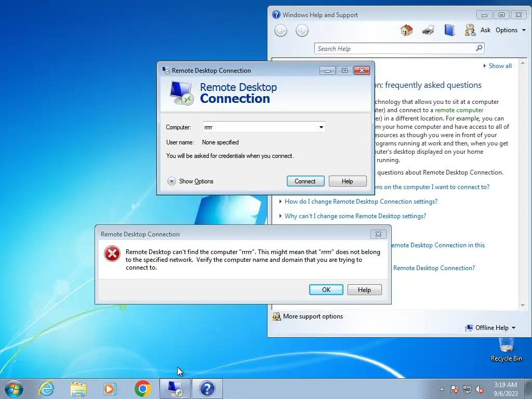Click the network tray icon
This screenshot has width=532, height=399.
tap(467, 389)
